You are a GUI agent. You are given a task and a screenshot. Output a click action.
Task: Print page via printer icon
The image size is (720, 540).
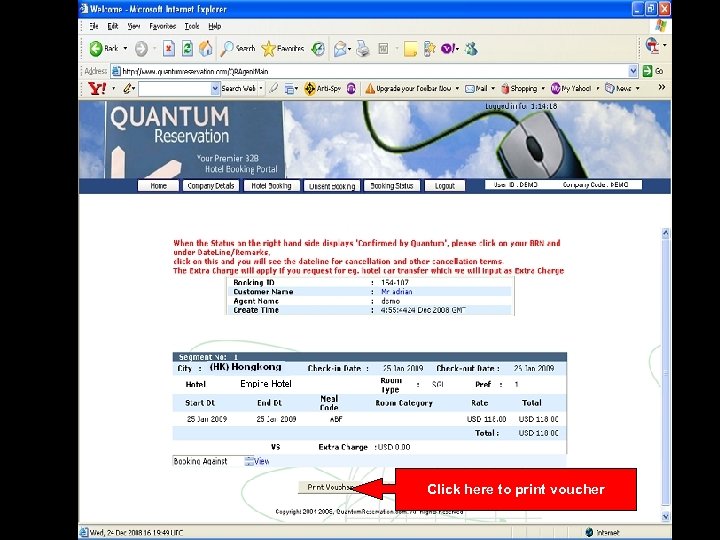[363, 48]
